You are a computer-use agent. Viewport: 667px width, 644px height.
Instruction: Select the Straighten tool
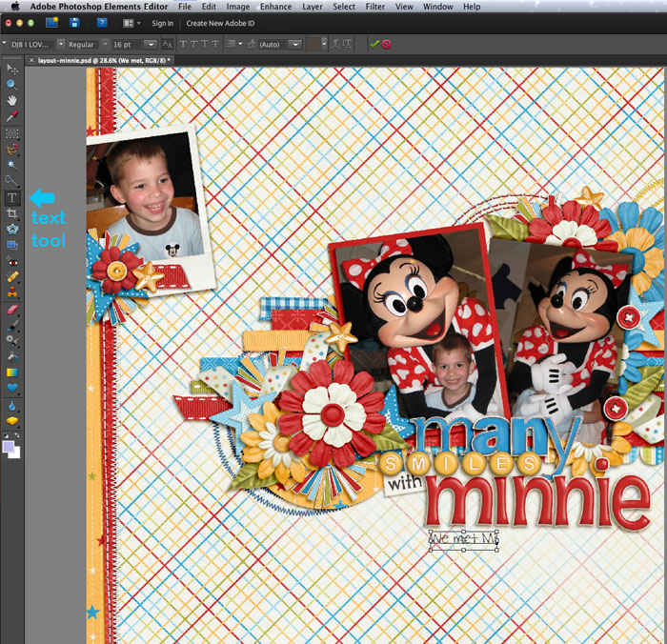coord(11,245)
